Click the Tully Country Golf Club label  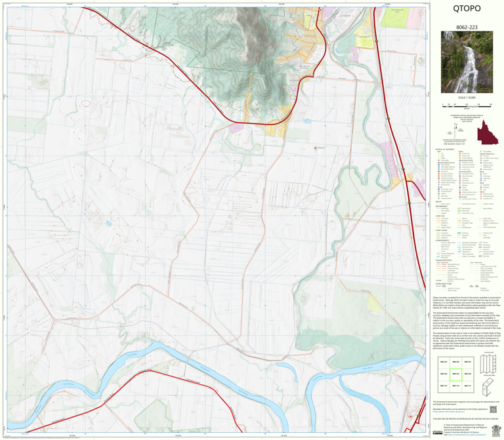(397, 10)
